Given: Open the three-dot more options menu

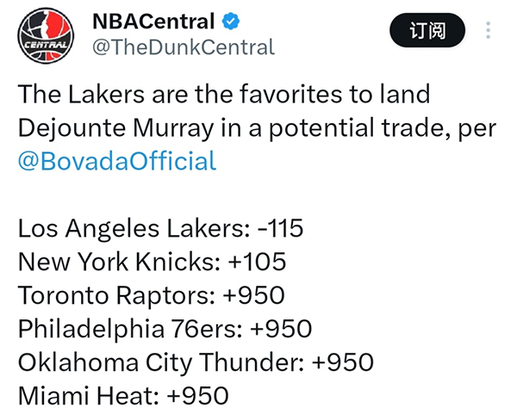Looking at the screenshot, I should click(488, 30).
